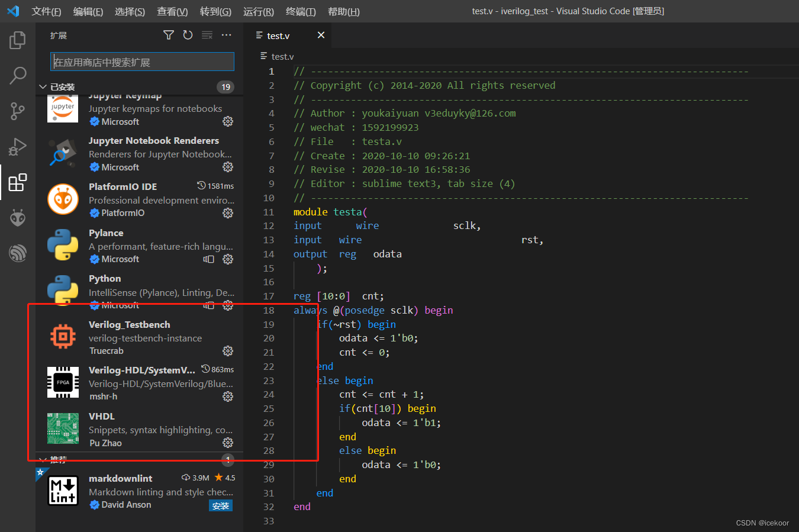
Task: Install the markdownlint extension
Action: click(221, 506)
